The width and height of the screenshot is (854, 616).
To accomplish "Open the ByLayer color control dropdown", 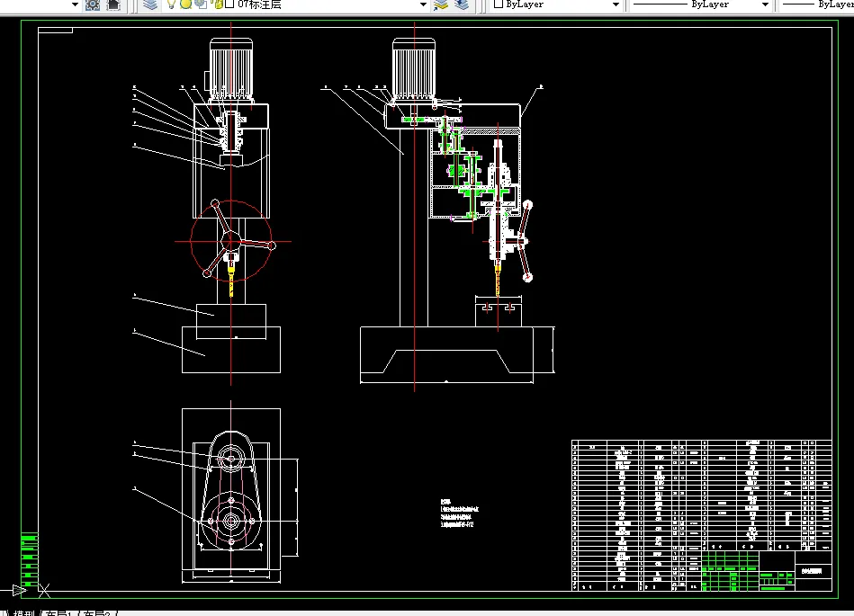I will 616,4.
